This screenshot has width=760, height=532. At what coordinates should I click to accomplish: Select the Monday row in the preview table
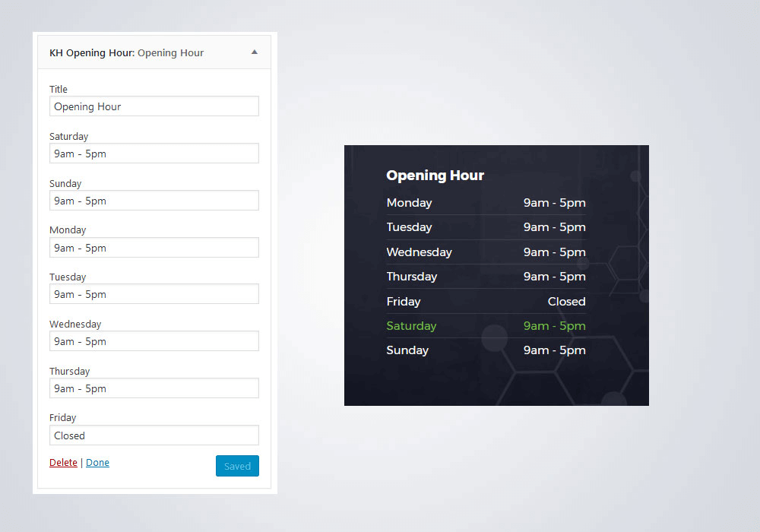click(x=486, y=202)
